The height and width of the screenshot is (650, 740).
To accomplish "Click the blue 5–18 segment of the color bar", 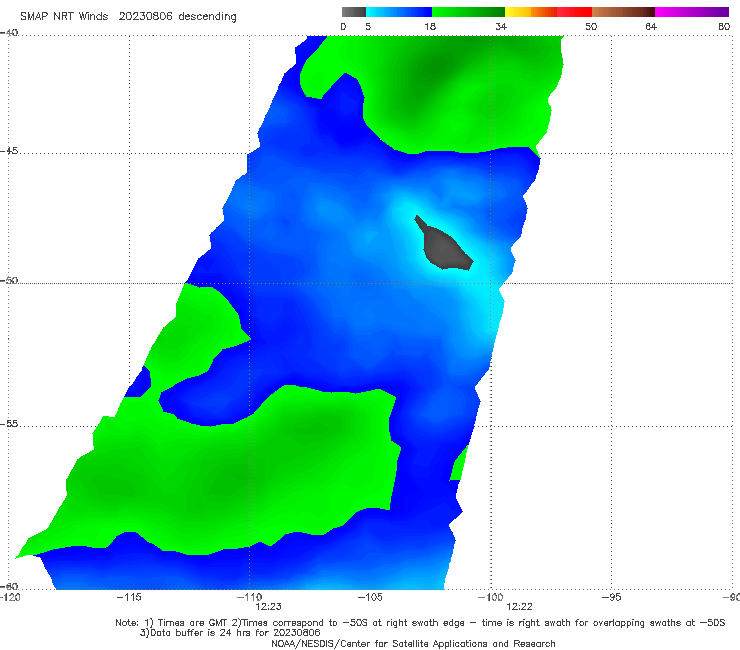I will pos(399,12).
